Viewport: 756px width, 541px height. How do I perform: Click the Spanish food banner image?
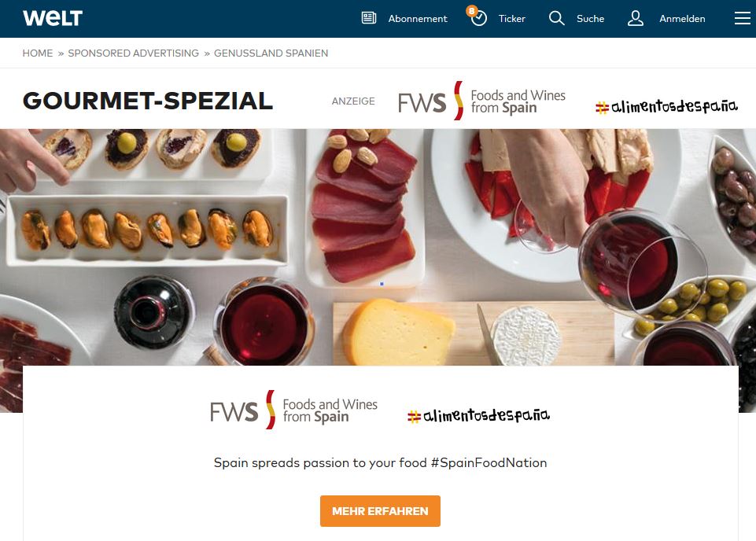(x=378, y=247)
